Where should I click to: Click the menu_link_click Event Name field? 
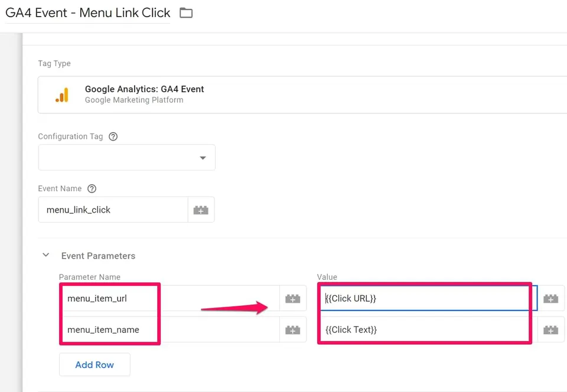pos(113,210)
